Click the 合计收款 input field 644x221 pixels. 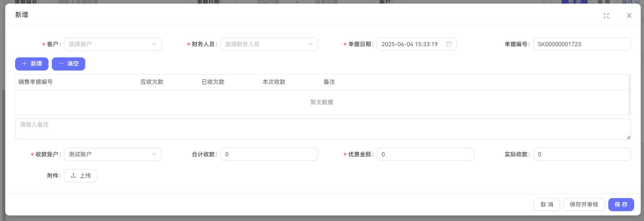(269, 154)
